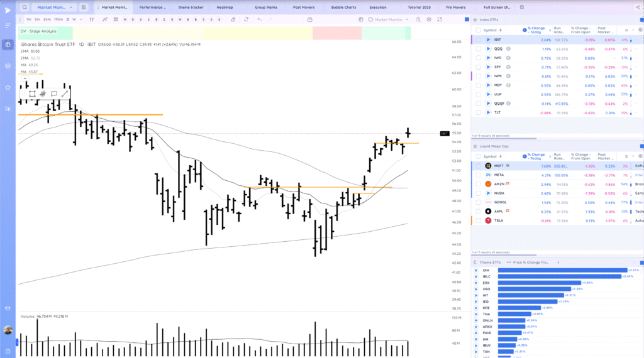
Task: Check the IWM row checkbox
Action: (x=479, y=76)
